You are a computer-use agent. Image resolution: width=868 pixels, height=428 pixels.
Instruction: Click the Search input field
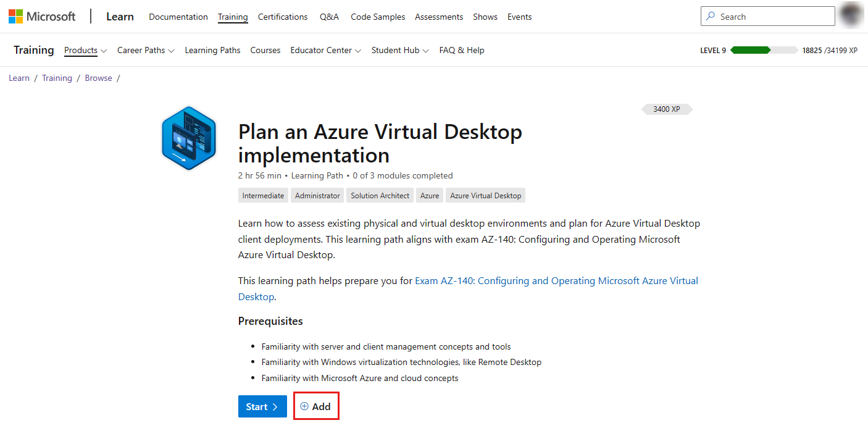point(768,17)
